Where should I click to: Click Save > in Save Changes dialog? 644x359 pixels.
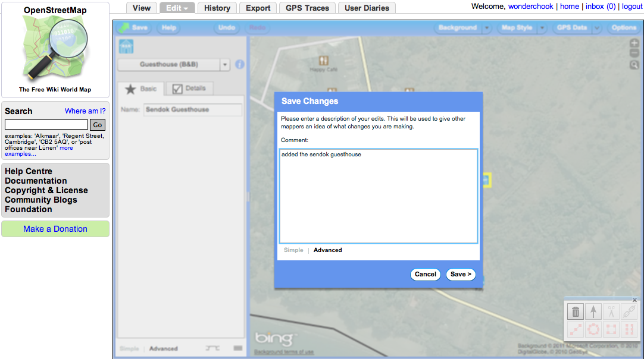(461, 275)
